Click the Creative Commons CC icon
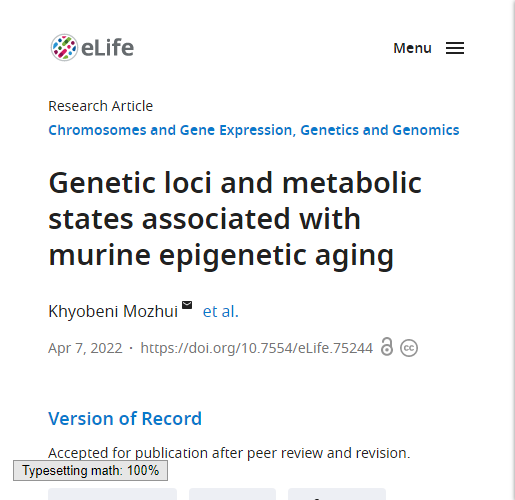The width and height of the screenshot is (515, 500). click(409, 348)
